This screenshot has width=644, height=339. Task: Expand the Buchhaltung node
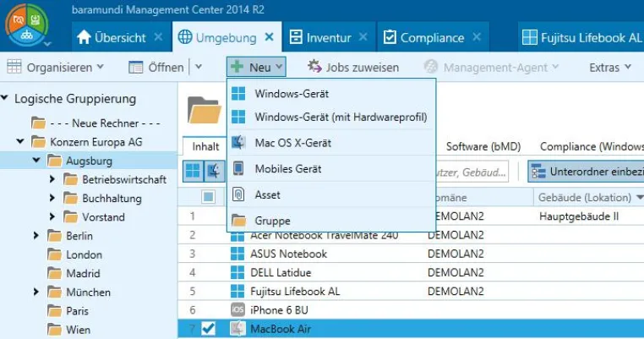(52, 198)
